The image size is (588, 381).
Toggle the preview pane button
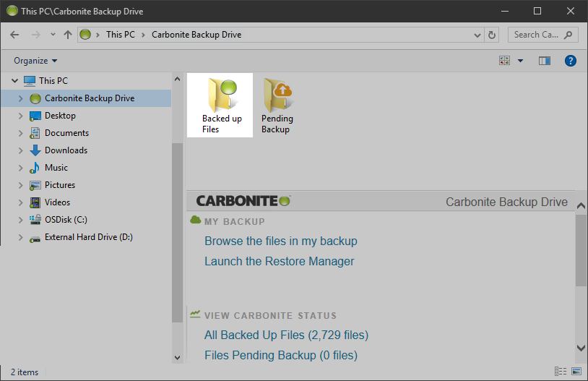click(545, 61)
